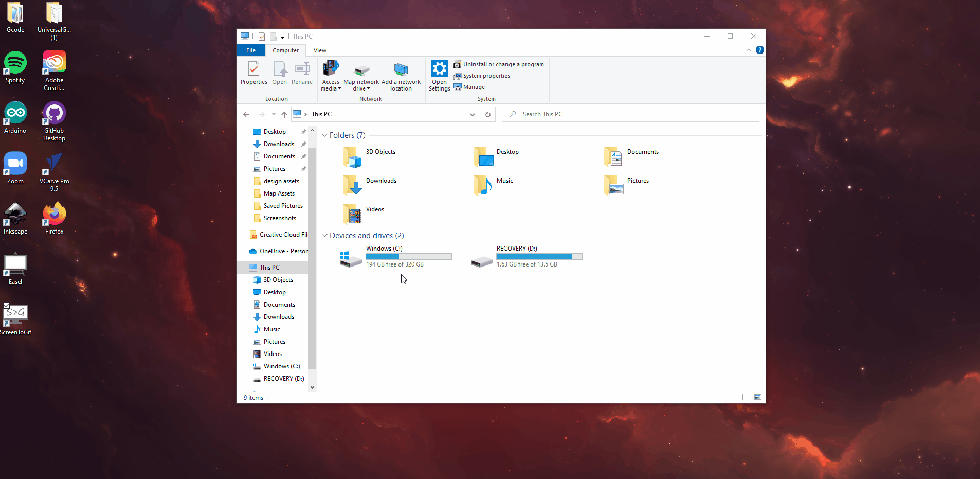This screenshot has width=980, height=479.
Task: Go up one folder level
Action: point(284,114)
